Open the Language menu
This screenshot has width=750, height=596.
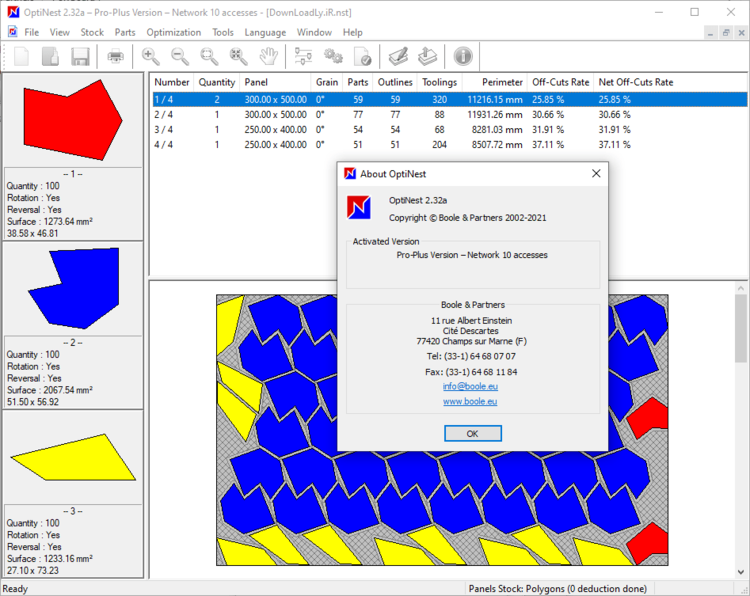pos(265,32)
